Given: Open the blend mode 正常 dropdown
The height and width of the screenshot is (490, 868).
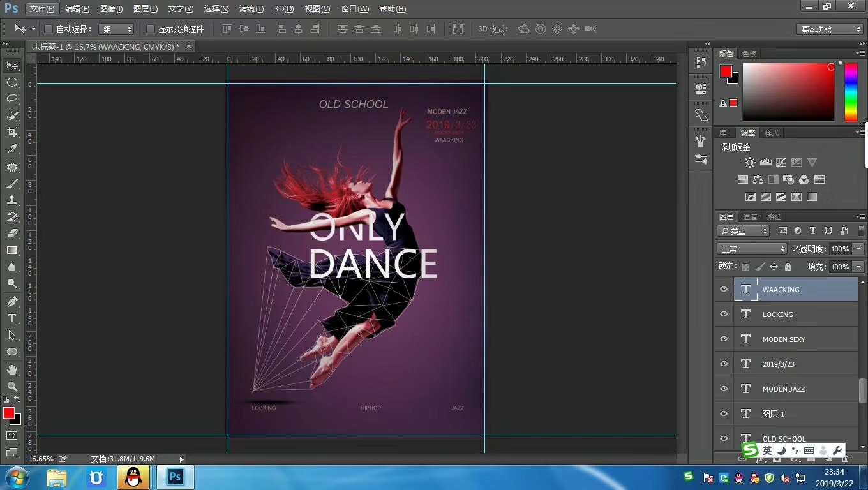Looking at the screenshot, I should tap(752, 249).
